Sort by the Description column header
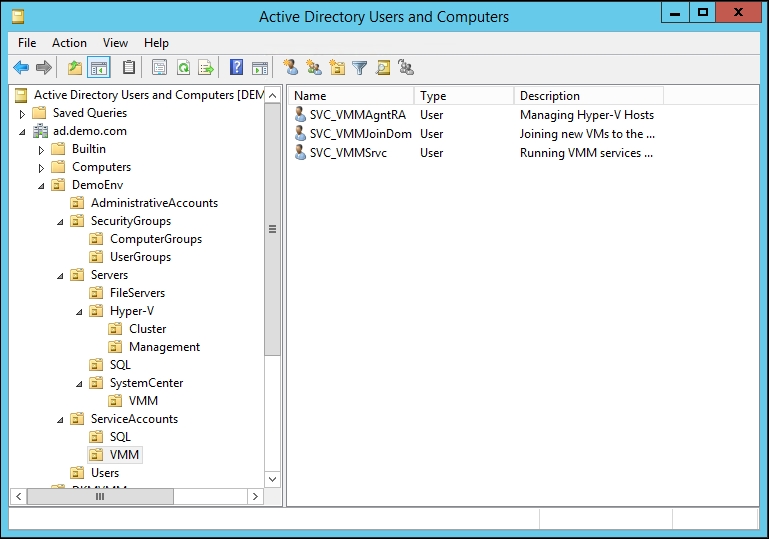The height and width of the screenshot is (539, 769). coord(588,96)
